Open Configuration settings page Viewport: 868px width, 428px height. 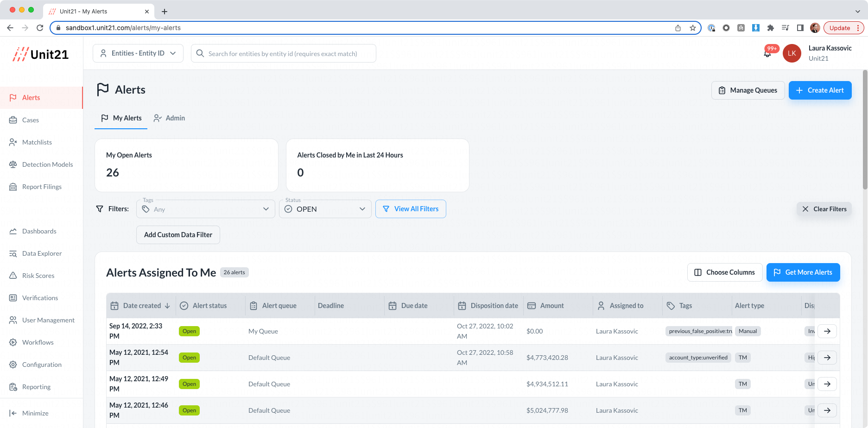[41, 365]
